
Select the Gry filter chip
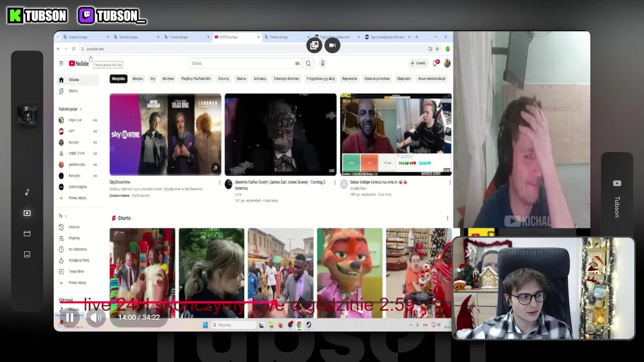[152, 79]
